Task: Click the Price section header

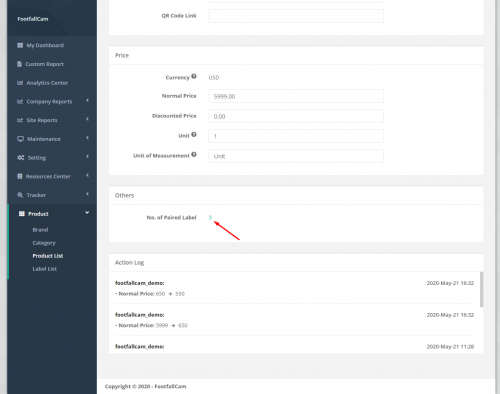Action: [122, 55]
